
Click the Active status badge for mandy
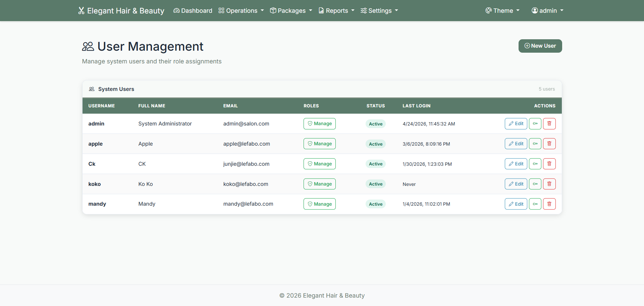(376, 204)
